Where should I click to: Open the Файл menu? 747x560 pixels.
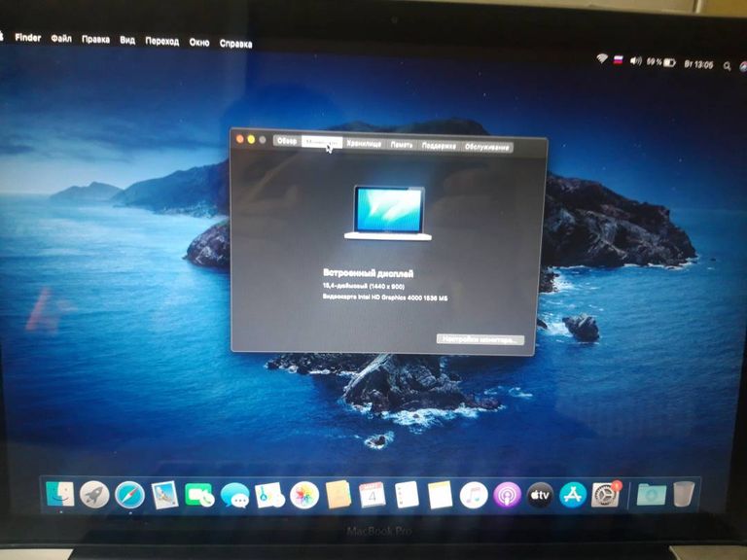[61, 38]
